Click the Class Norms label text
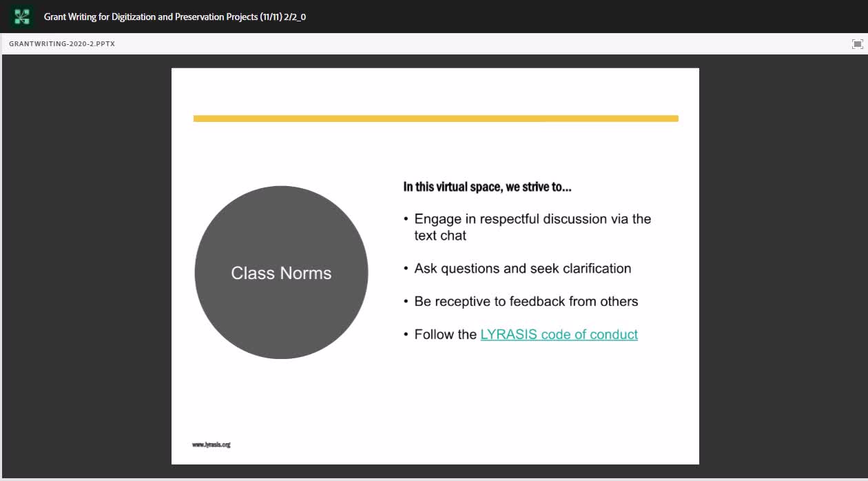The image size is (868, 481). 281,273
